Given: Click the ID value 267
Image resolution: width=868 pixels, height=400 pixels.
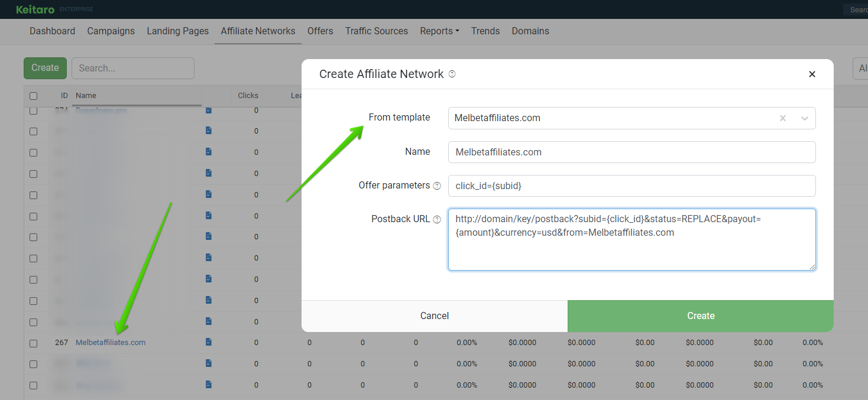Looking at the screenshot, I should pyautogui.click(x=61, y=343).
